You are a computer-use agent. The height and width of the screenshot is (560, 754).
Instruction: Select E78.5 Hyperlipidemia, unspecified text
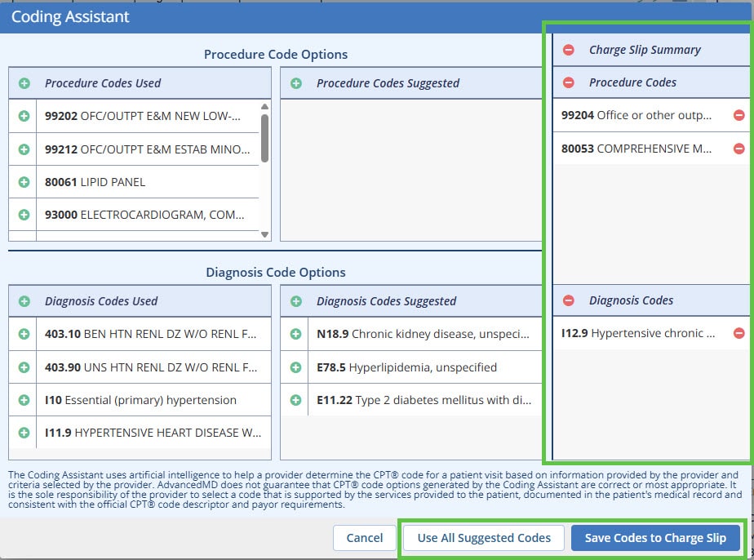(x=406, y=367)
